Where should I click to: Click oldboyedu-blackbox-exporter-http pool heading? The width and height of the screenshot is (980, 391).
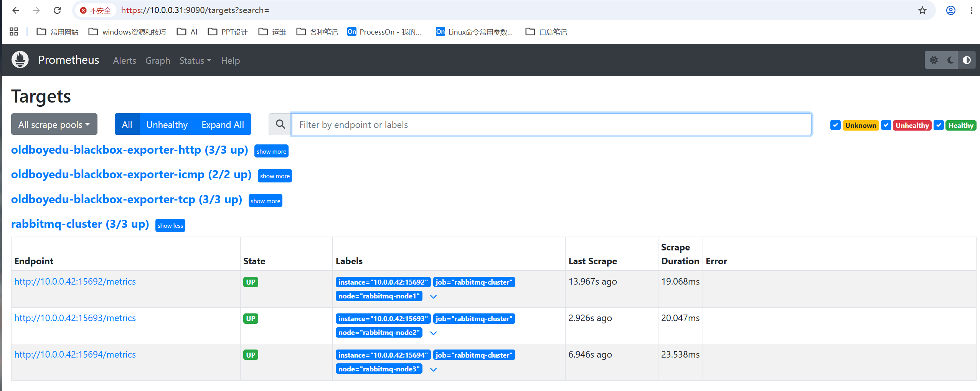pyautogui.click(x=130, y=149)
